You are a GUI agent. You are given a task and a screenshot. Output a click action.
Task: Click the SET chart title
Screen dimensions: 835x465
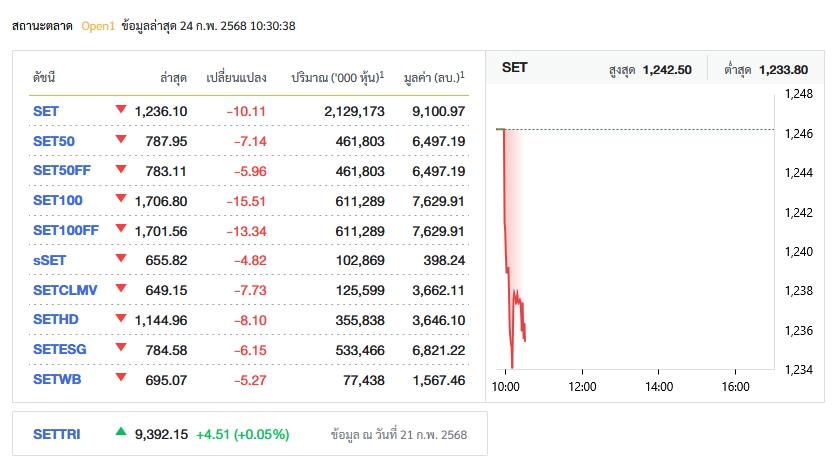[514, 68]
